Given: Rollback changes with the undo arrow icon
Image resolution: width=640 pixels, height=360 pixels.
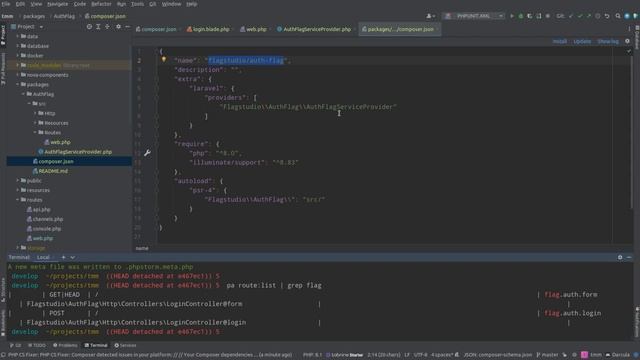Looking at the screenshot, I should click(607, 16).
